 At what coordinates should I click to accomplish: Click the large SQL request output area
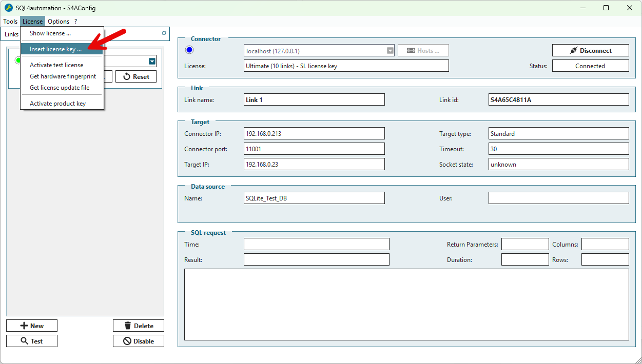[x=406, y=305]
